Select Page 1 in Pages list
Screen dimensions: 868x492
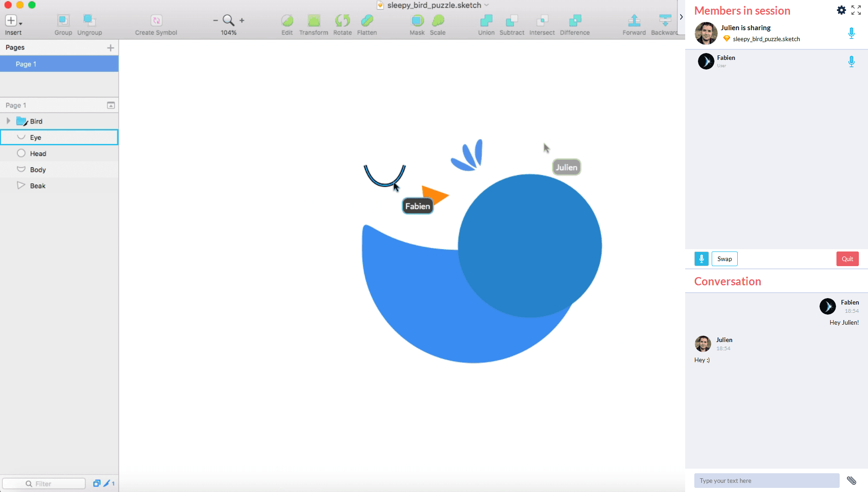click(59, 64)
